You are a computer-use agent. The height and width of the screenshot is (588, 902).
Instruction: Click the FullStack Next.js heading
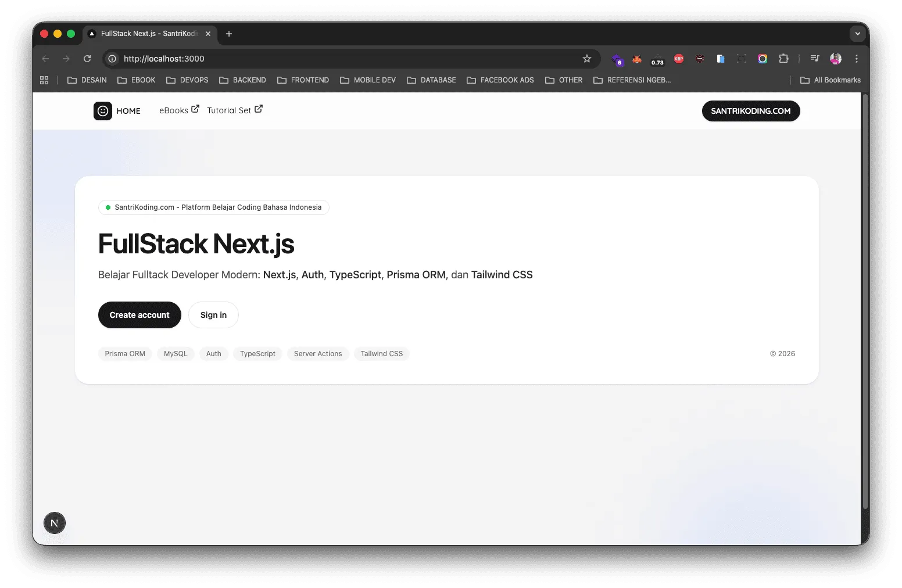[196, 244]
